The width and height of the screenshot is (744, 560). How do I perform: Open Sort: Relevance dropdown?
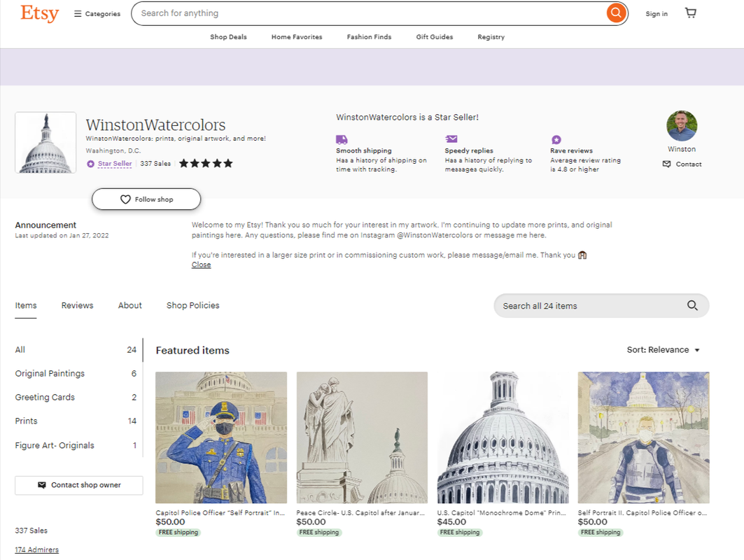coord(664,350)
